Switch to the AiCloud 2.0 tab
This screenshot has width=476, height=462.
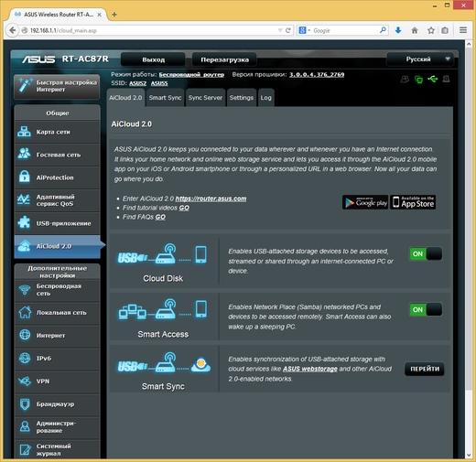click(125, 98)
